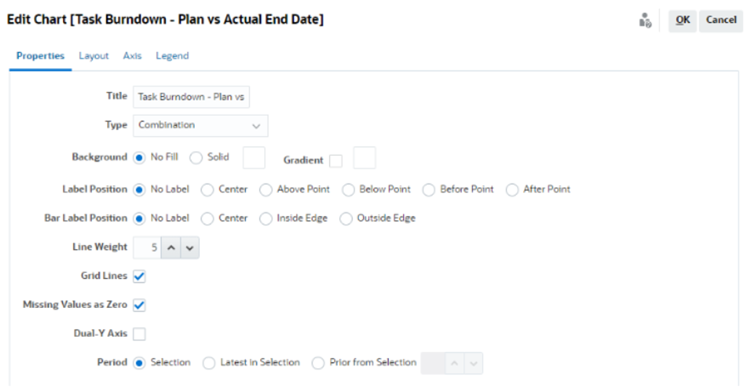
Task: Click the Cancel button
Action: pos(721,21)
